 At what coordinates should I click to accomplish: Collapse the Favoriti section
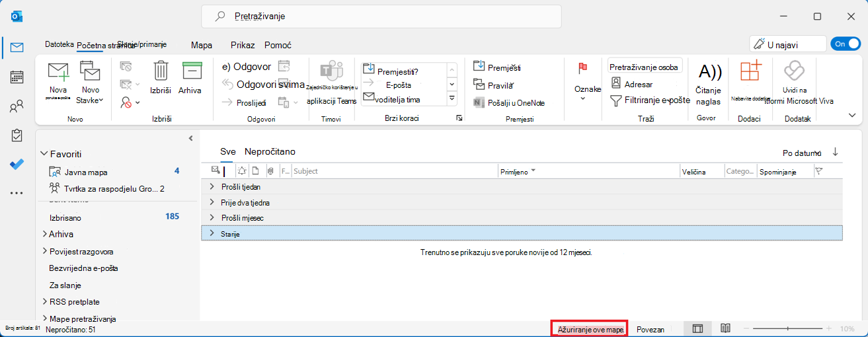[x=45, y=154]
